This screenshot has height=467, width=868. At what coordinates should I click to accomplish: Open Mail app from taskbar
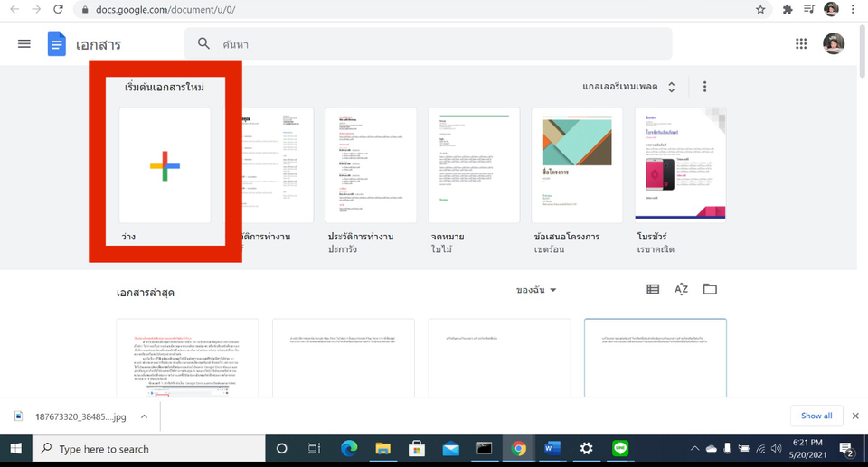tap(450, 449)
